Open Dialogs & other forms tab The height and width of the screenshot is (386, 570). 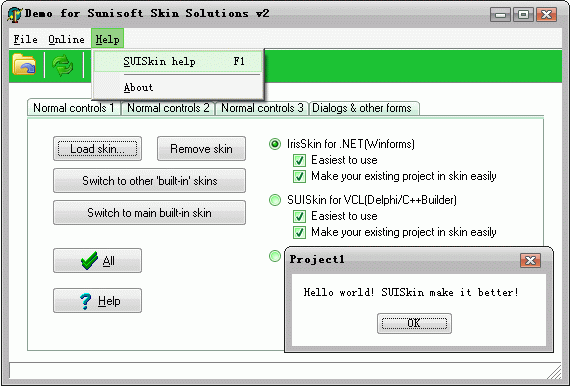click(x=364, y=108)
